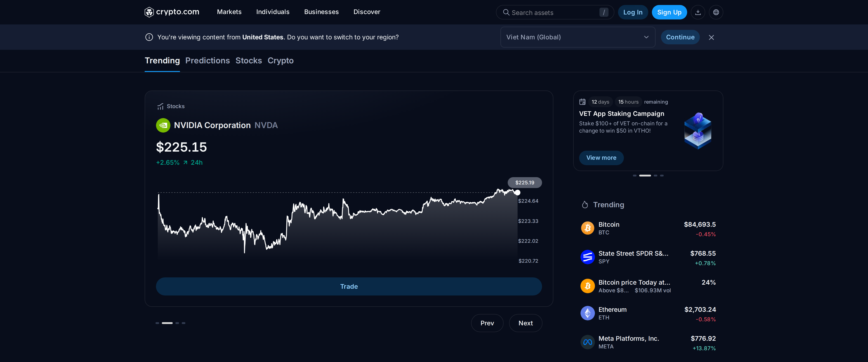Click the Trade button
868x362 pixels.
[349, 286]
